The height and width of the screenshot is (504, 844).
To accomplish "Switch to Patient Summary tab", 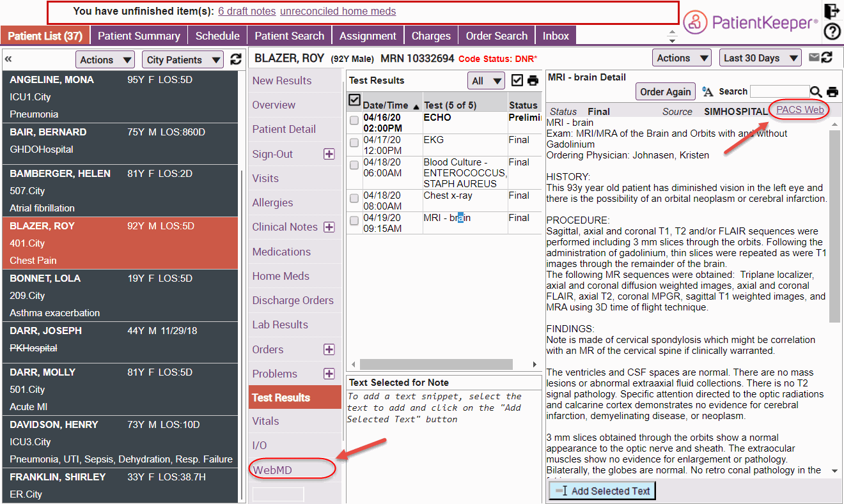I will click(139, 36).
